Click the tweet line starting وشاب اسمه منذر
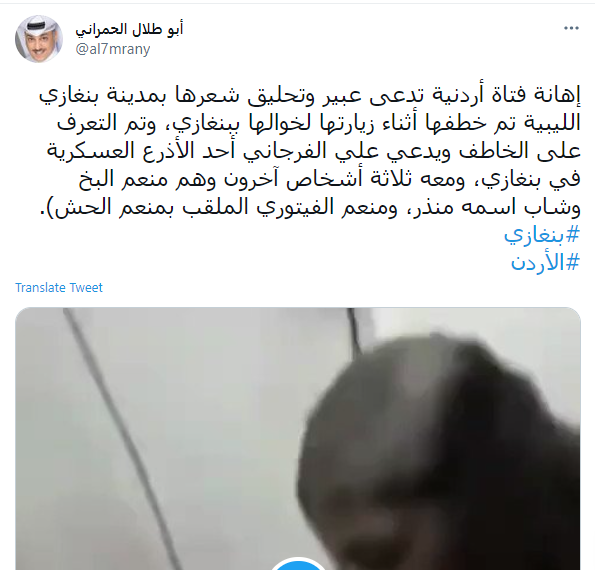This screenshot has height=570, width=595. point(310,207)
